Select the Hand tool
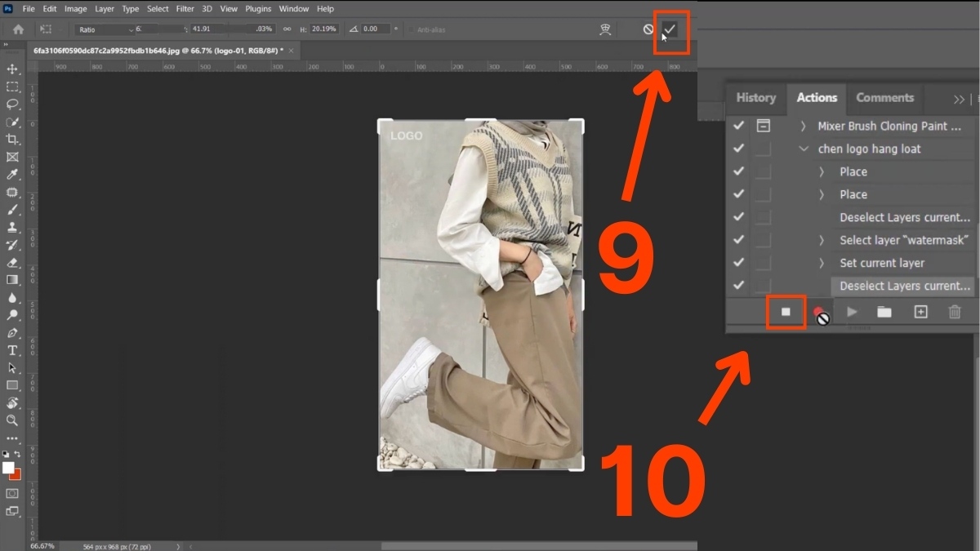 tap(12, 403)
